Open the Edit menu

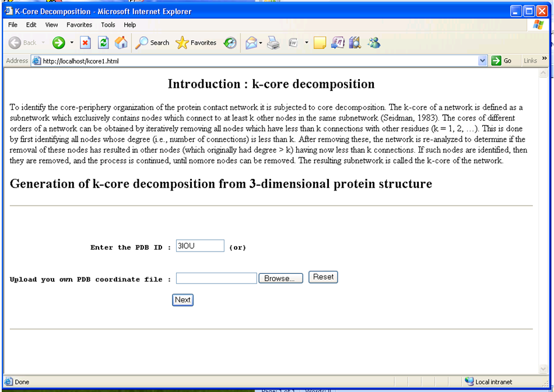pyautogui.click(x=31, y=24)
